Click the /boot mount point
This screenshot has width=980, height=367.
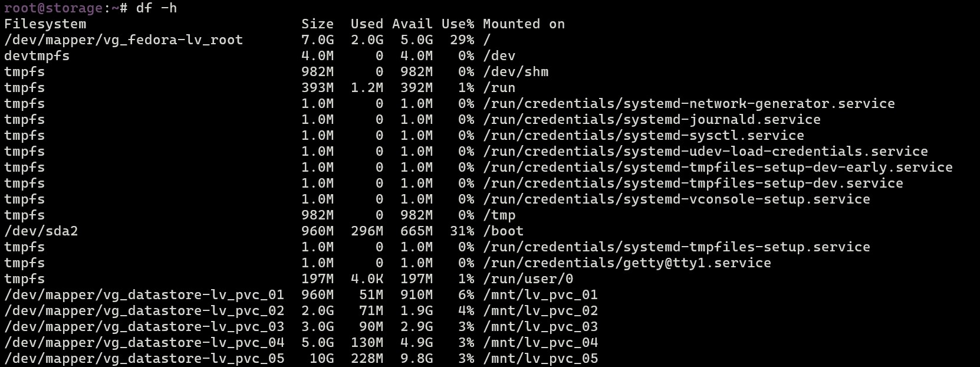point(503,231)
